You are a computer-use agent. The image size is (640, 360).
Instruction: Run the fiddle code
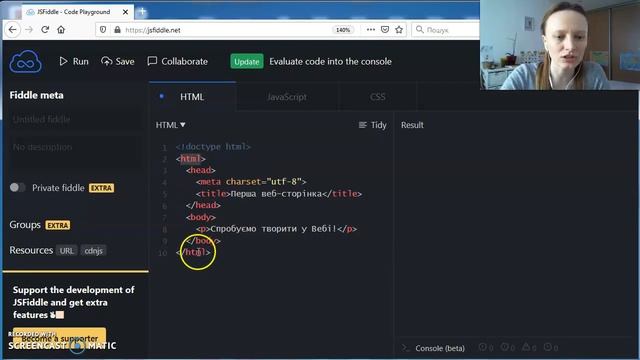(74, 61)
